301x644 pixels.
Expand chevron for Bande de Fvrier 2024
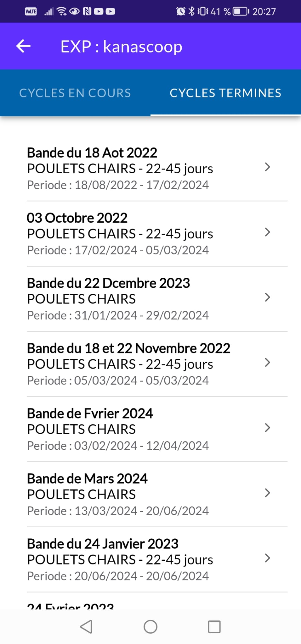pyautogui.click(x=267, y=428)
